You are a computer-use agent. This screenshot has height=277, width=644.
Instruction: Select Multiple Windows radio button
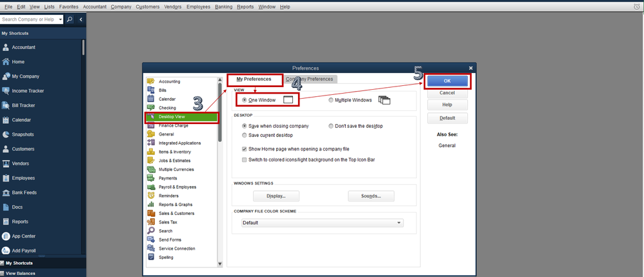pos(331,100)
